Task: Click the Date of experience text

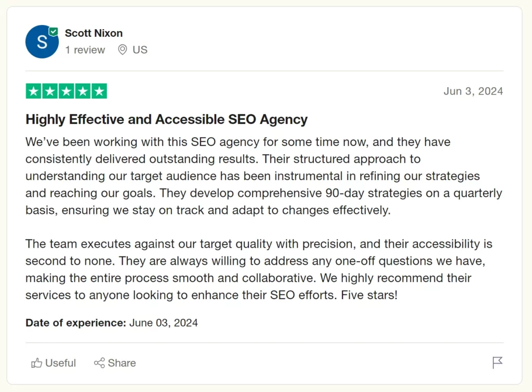Action: (75, 322)
